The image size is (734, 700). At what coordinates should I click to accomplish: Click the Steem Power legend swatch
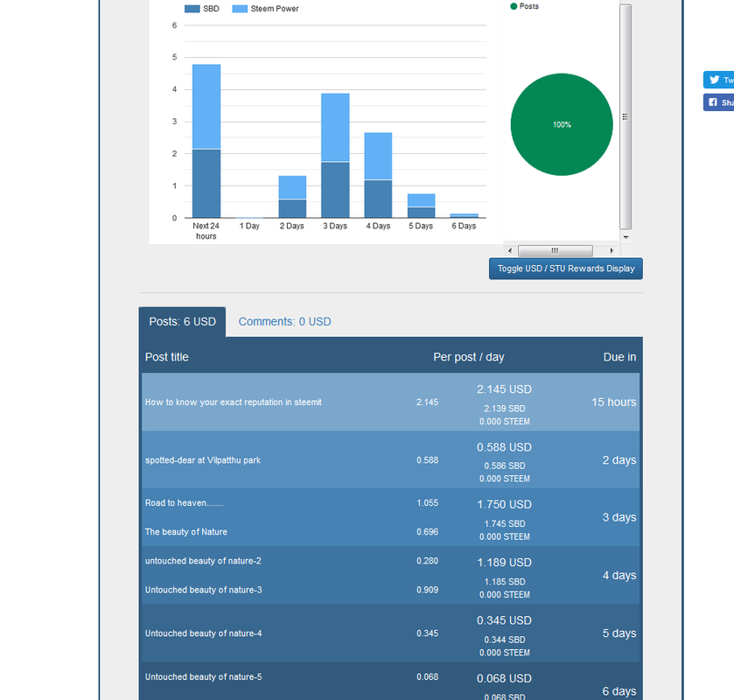pyautogui.click(x=240, y=9)
